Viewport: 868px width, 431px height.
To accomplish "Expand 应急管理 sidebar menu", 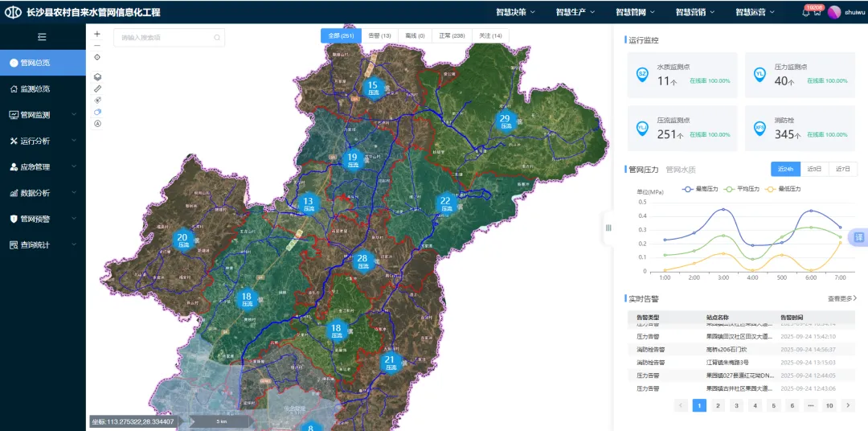I will [43, 166].
